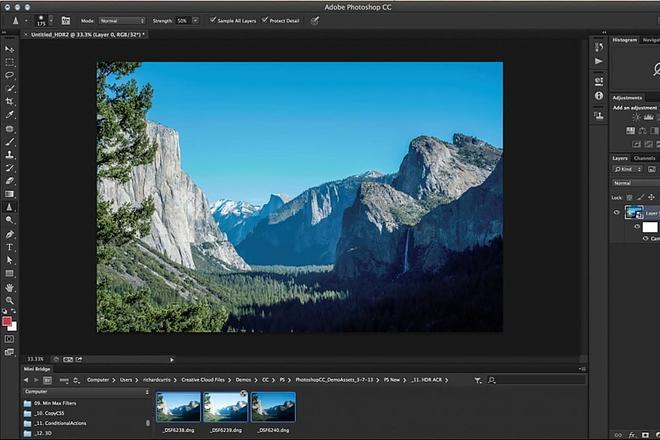Viewport: 660px width, 440px height.
Task: Select the Untitled_HDR2 document tab
Action: [x=88, y=35]
